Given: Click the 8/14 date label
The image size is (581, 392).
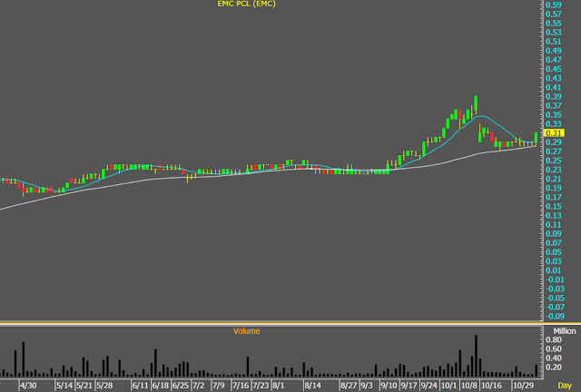Looking at the screenshot, I should (312, 386).
